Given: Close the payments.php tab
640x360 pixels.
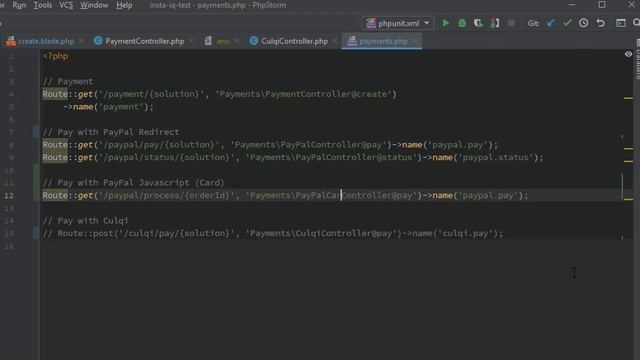Looking at the screenshot, I should coord(414,41).
